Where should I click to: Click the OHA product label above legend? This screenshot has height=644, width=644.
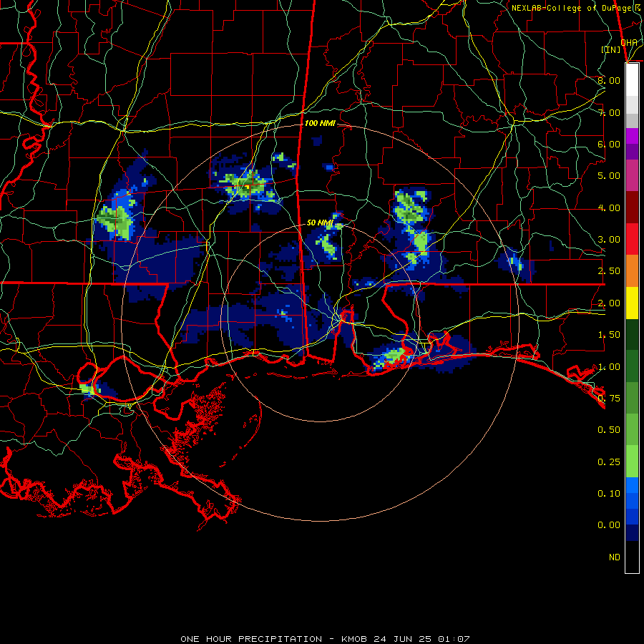[629, 42]
